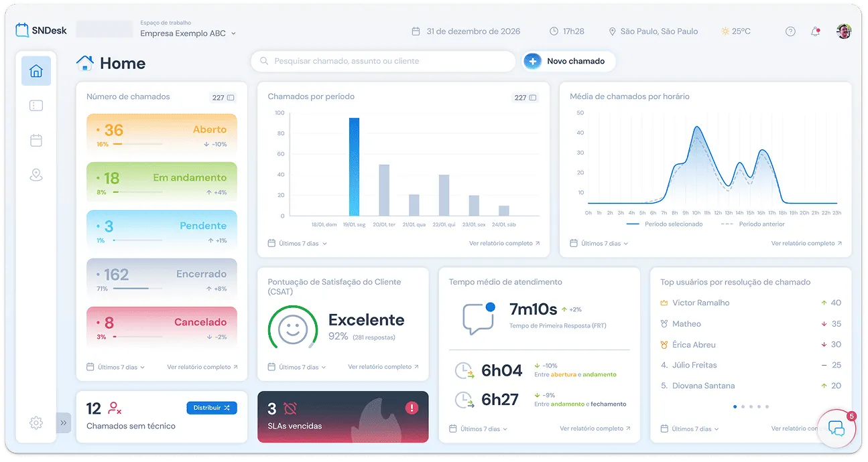
Task: Click the Novo chamado button
Action: pyautogui.click(x=568, y=61)
